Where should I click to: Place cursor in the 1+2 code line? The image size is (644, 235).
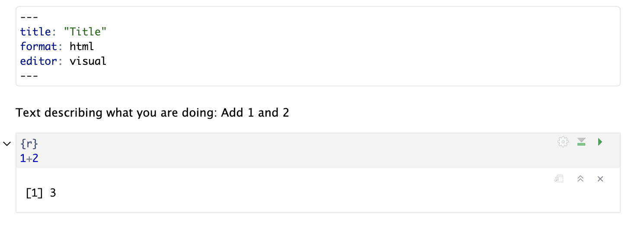(x=29, y=159)
